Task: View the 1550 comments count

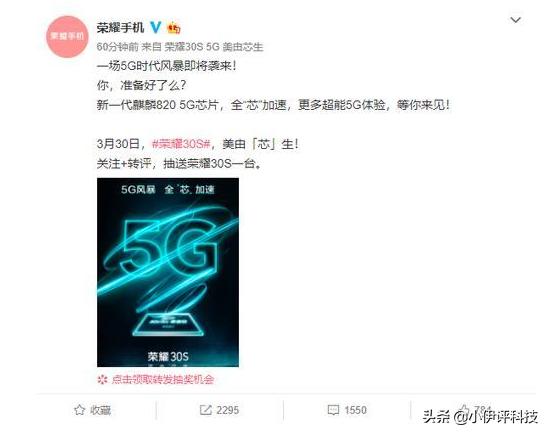Action: click(x=355, y=410)
